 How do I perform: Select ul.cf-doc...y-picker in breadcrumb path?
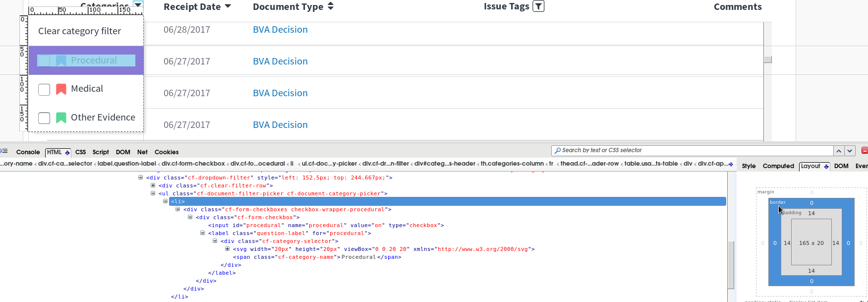pos(329,164)
